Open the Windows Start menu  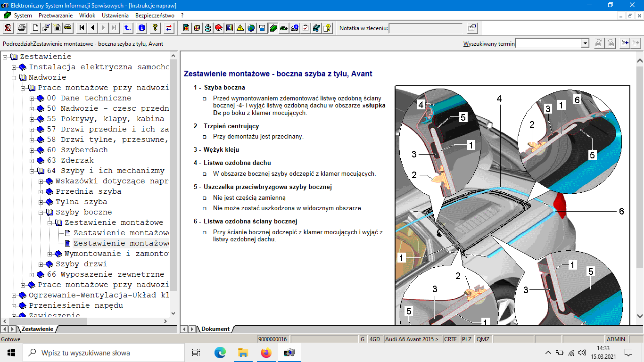click(11, 353)
